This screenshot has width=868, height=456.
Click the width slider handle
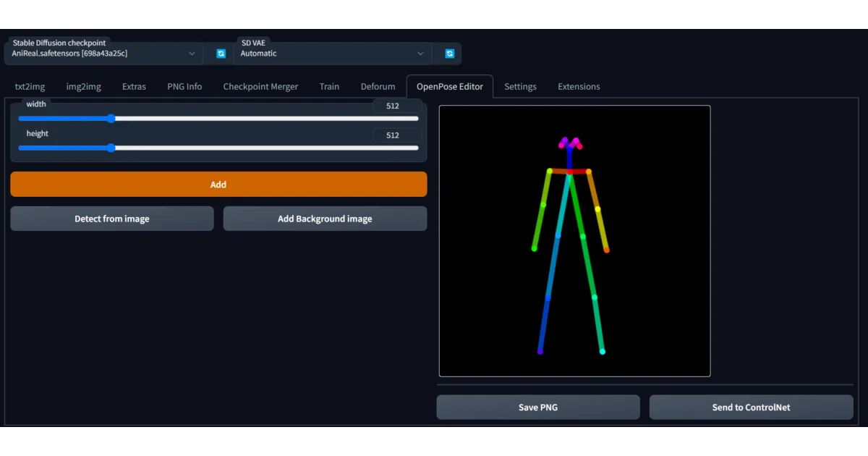tap(111, 119)
